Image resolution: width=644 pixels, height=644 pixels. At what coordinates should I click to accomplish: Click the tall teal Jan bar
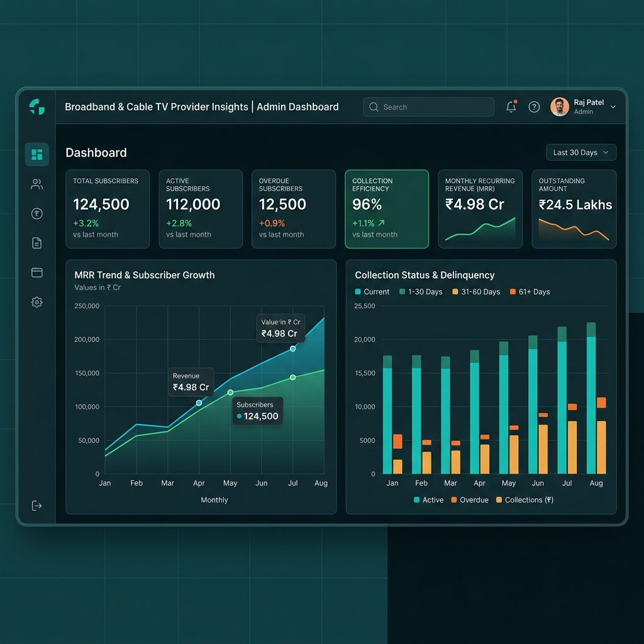pyautogui.click(x=387, y=421)
